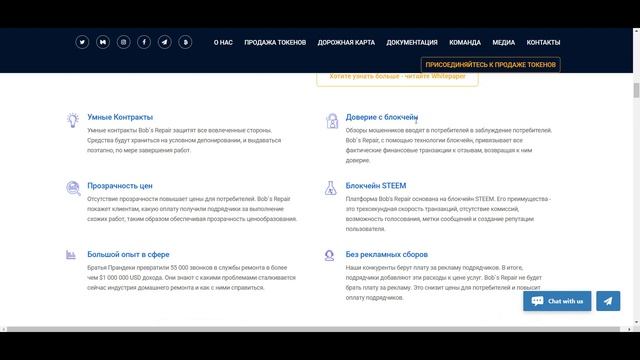640x360 pixels.
Task: Open the МЕДИА menu item
Action: tap(503, 42)
